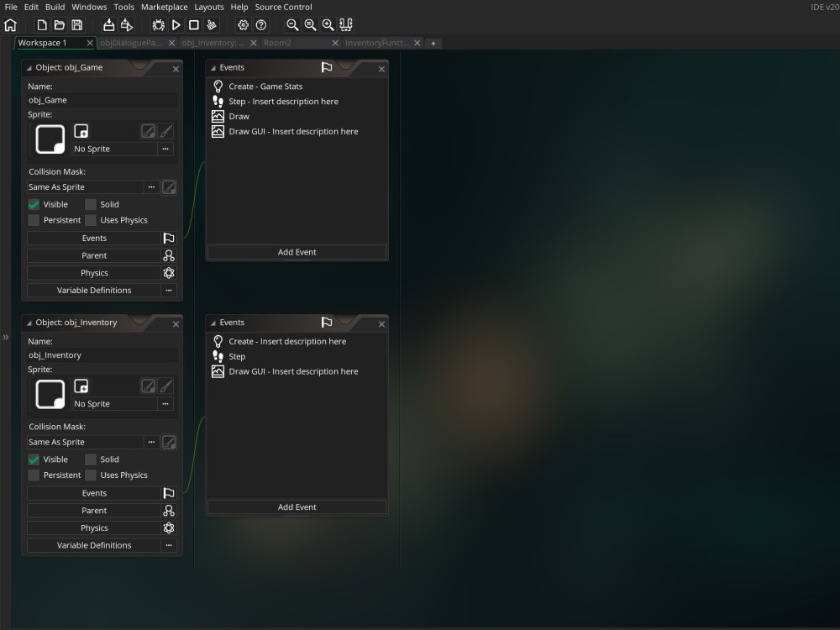The height and width of the screenshot is (630, 840).
Task: Collapse obj_Inventory Events panel triangle
Action: click(213, 323)
